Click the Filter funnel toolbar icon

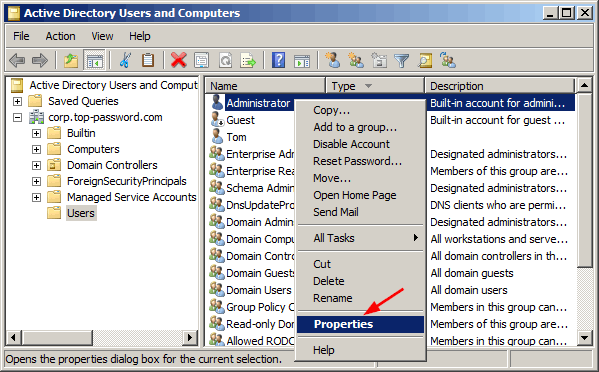tap(401, 61)
